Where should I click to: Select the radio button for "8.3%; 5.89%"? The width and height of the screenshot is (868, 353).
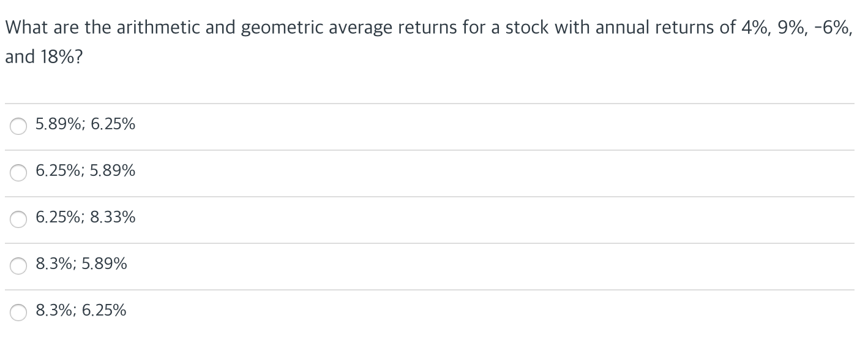[18, 266]
